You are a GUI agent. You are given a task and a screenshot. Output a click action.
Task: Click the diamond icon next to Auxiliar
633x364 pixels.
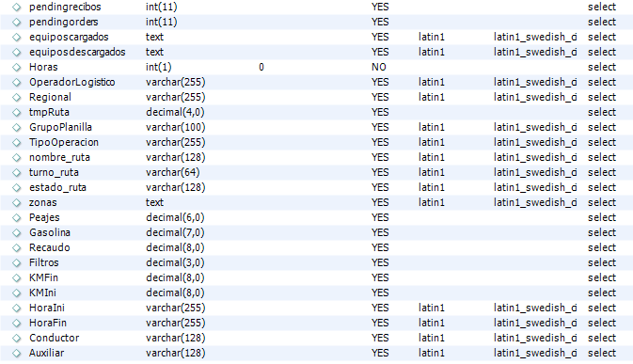[17, 354]
